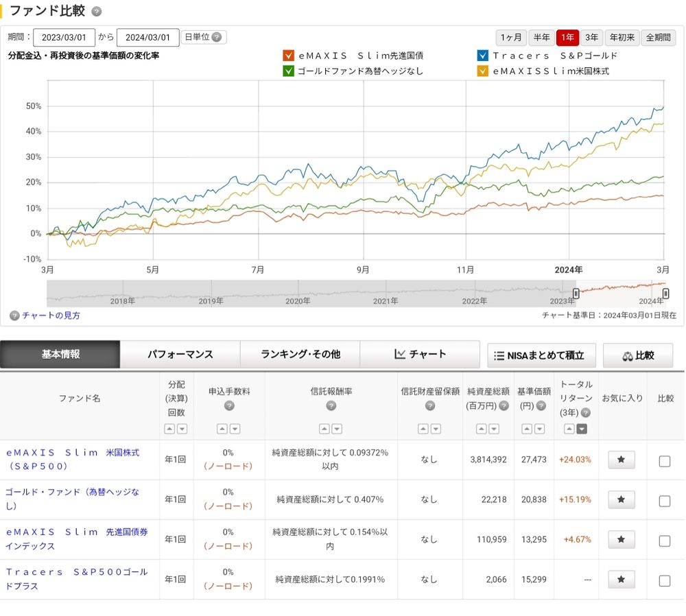Click 2020年 area on timeline navigator
Viewport: 686px width, 616px height.
(x=298, y=300)
